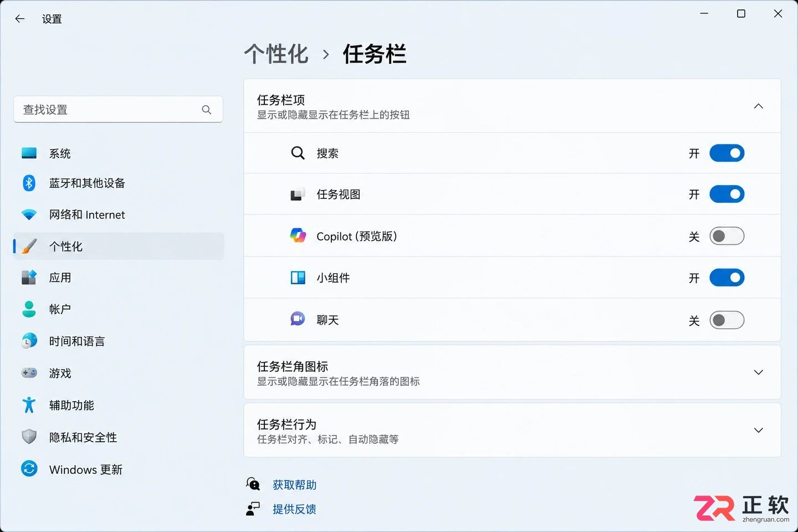Enable the Copilot (预览版) toggle
Screen dimensions: 798x532
(x=727, y=236)
